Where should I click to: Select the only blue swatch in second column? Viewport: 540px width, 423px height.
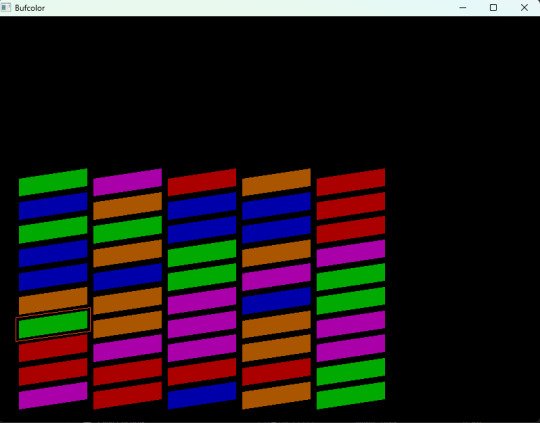point(127,277)
